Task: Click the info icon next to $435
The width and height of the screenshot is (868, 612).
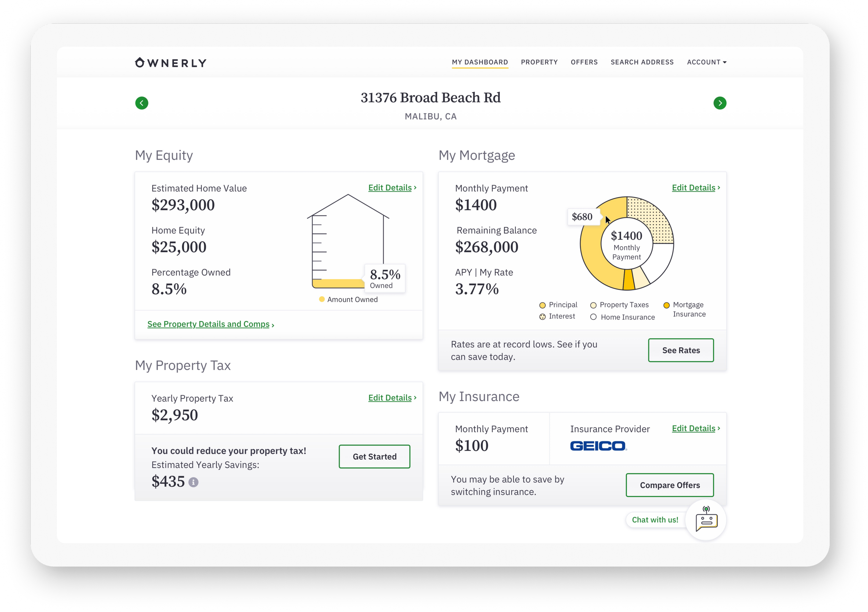Action: pyautogui.click(x=193, y=482)
